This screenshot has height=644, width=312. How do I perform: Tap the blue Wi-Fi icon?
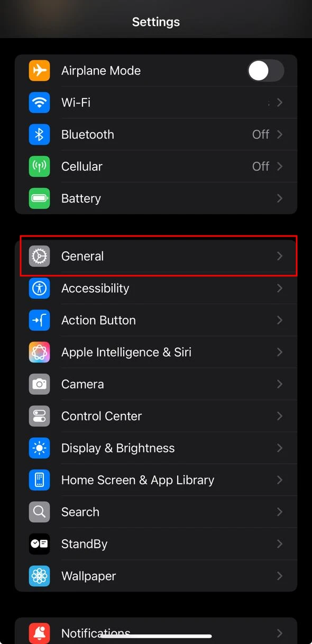(x=39, y=102)
